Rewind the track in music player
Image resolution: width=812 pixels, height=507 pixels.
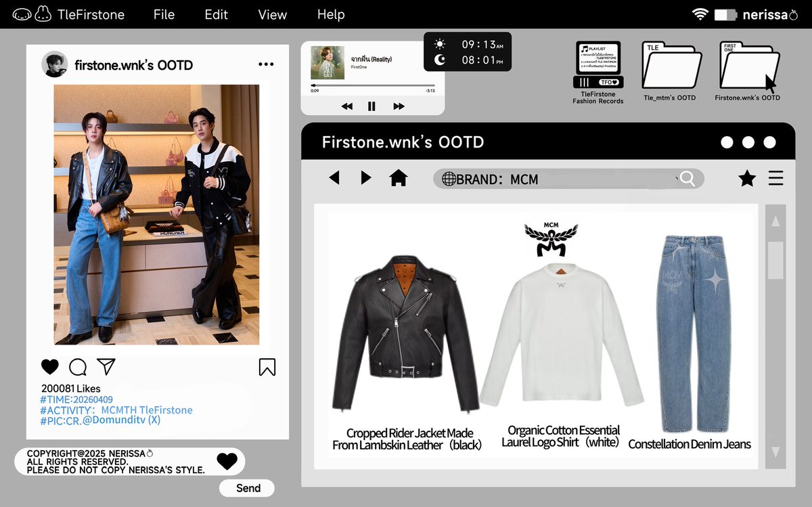[347, 106]
